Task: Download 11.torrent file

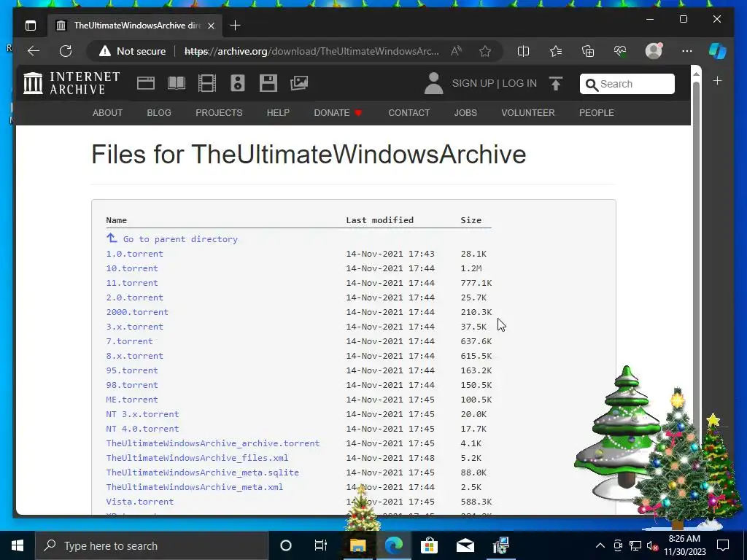Action: tap(132, 283)
